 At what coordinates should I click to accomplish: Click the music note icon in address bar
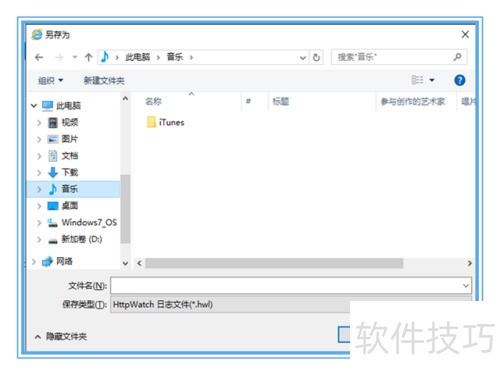tap(105, 57)
